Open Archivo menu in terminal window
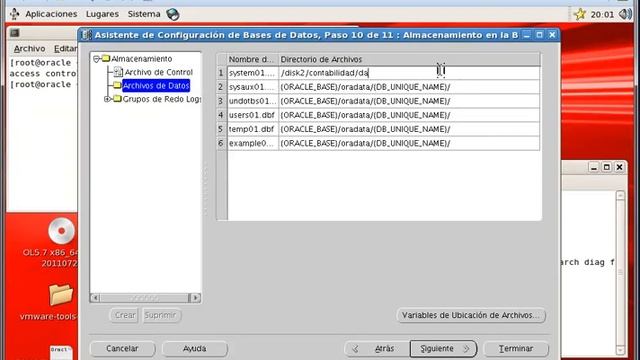640x360 pixels. coord(29,49)
